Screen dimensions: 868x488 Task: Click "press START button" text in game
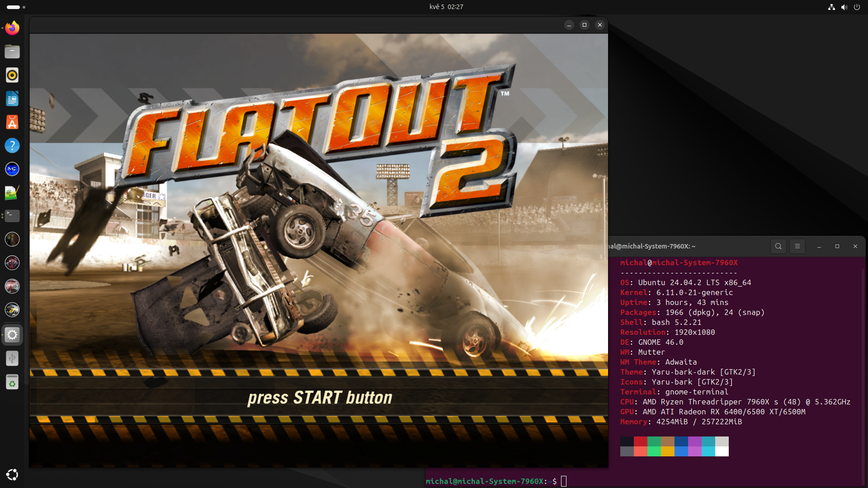pos(320,398)
